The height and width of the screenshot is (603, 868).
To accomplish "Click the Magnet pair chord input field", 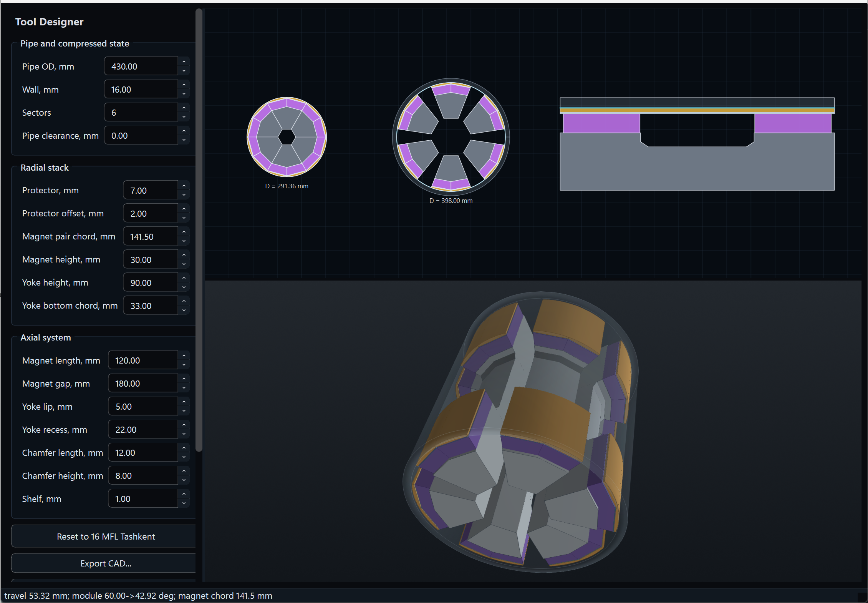I will point(151,236).
